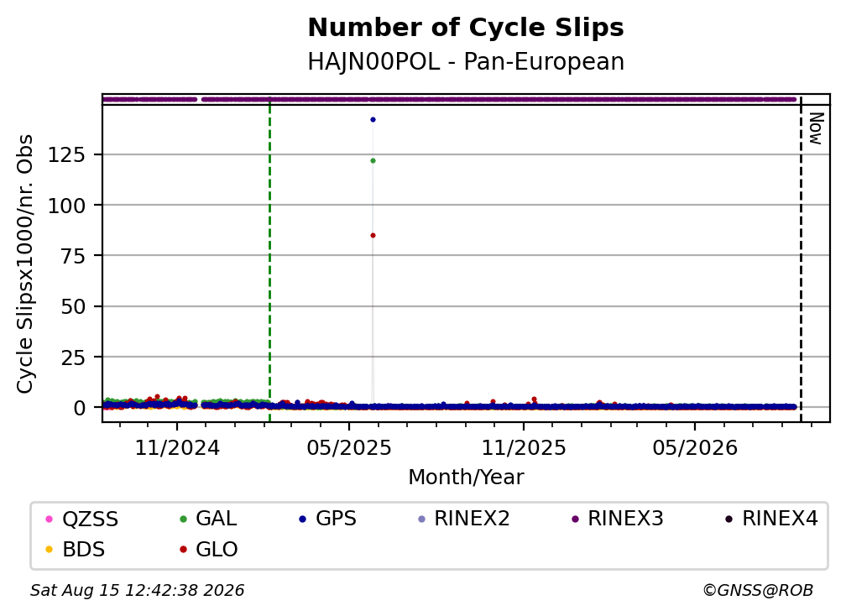Click the 'Now' label
Screen dimensions: 846x616
click(816, 128)
